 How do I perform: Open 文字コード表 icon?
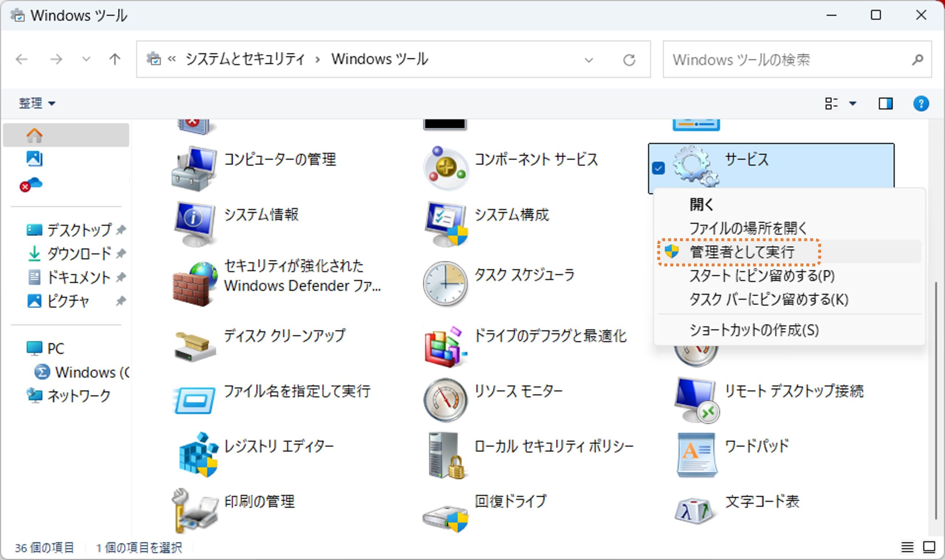(695, 511)
